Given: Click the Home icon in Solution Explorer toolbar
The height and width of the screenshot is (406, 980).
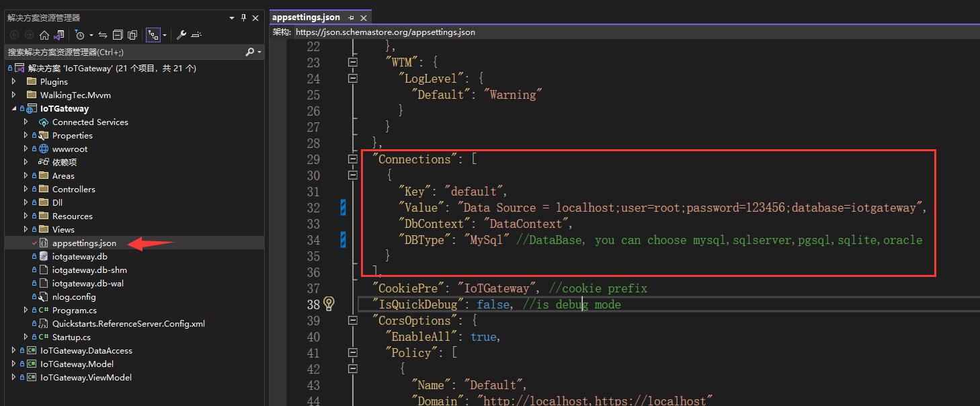Looking at the screenshot, I should click(44, 35).
